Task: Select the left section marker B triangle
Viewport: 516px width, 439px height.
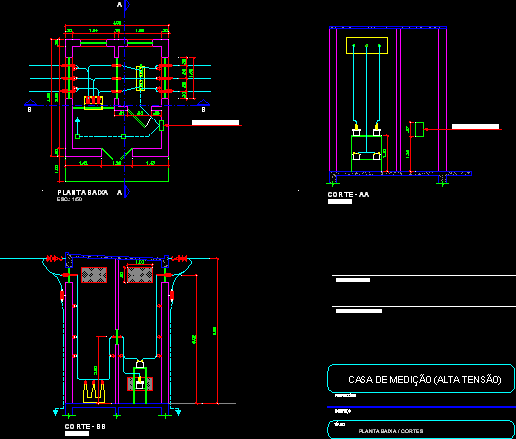Action: coord(30,103)
